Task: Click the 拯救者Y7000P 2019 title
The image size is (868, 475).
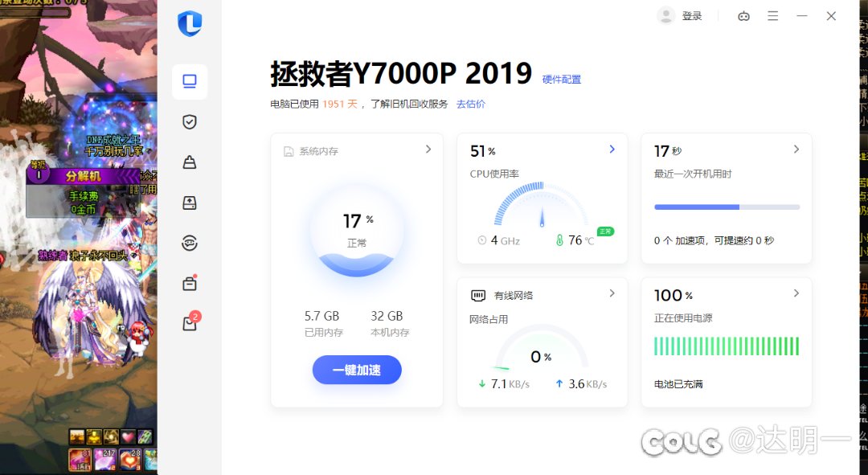Action: (401, 74)
